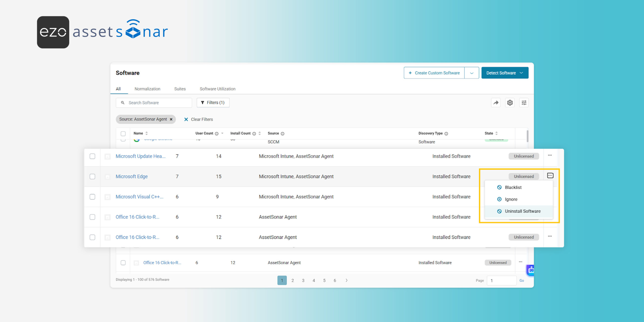Open the settings gear icon
Viewport: 644px width, 322px height.
510,103
